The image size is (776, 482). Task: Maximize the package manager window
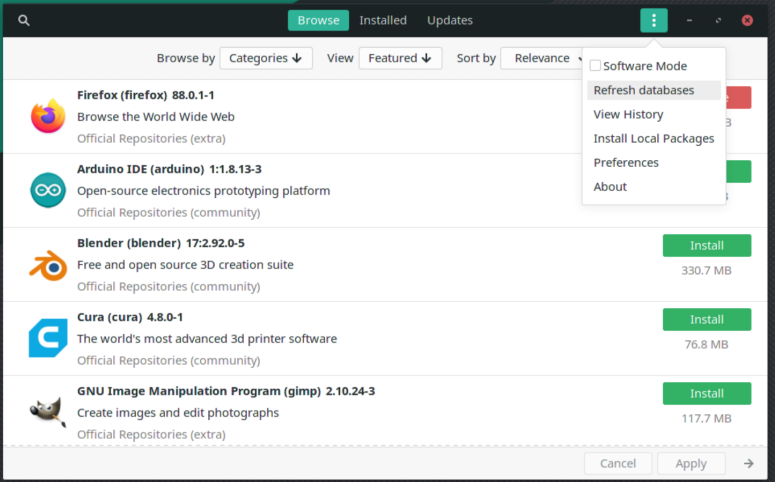point(718,20)
